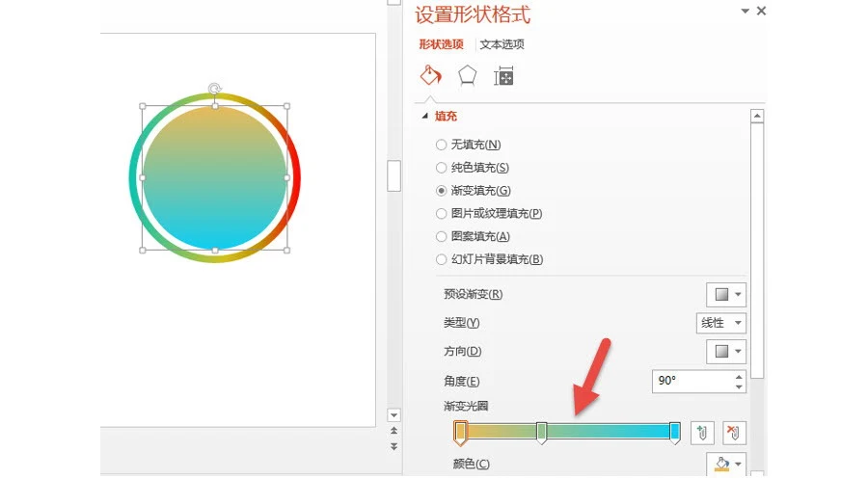
Task: Click the remove gradient stop button
Action: (x=734, y=433)
